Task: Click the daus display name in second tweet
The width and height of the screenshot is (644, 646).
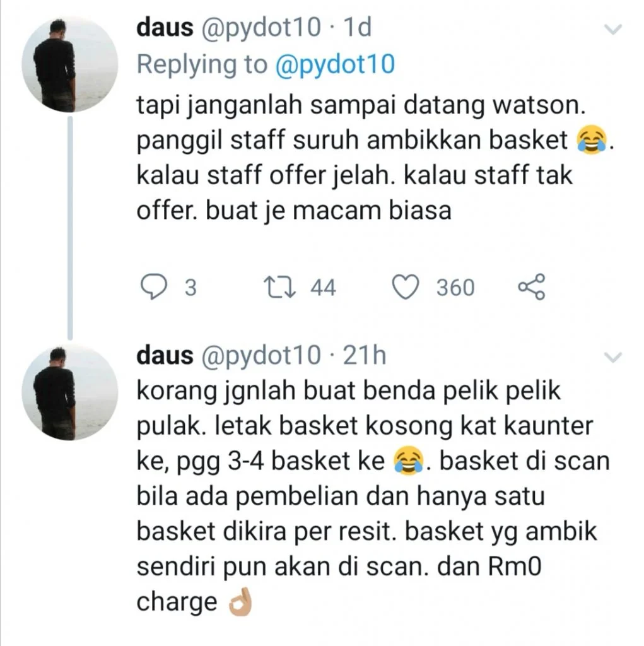Action: (x=165, y=355)
